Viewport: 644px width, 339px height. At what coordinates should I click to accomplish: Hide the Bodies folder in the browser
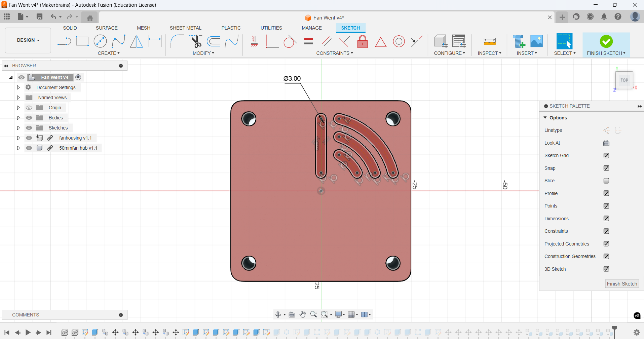(x=29, y=117)
